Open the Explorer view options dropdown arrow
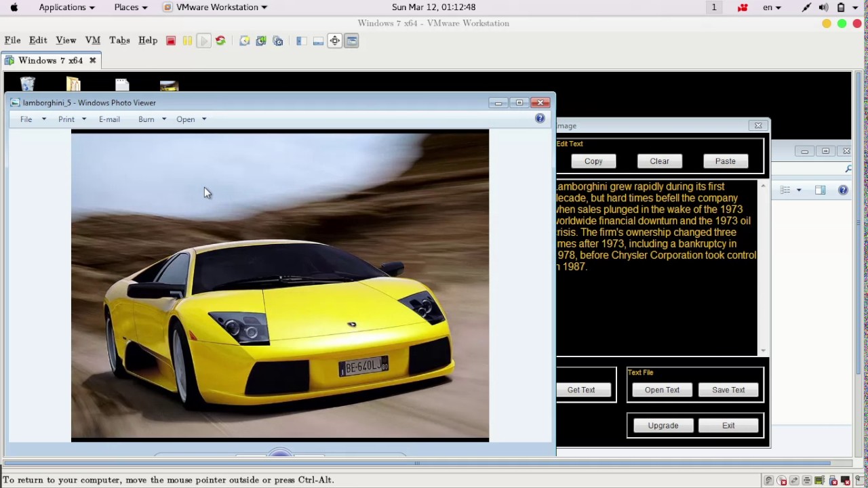Viewport: 868px width, 488px height. tap(799, 190)
